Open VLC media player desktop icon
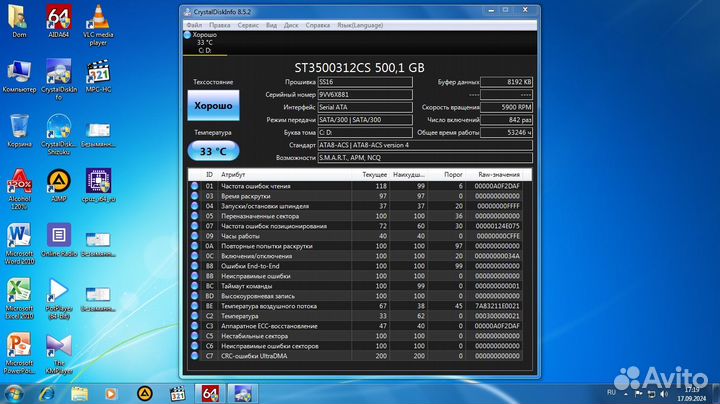720x404 pixels. pos(98,24)
